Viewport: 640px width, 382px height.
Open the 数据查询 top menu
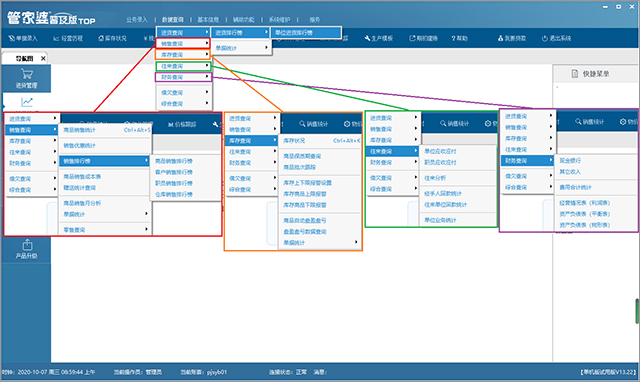172,20
